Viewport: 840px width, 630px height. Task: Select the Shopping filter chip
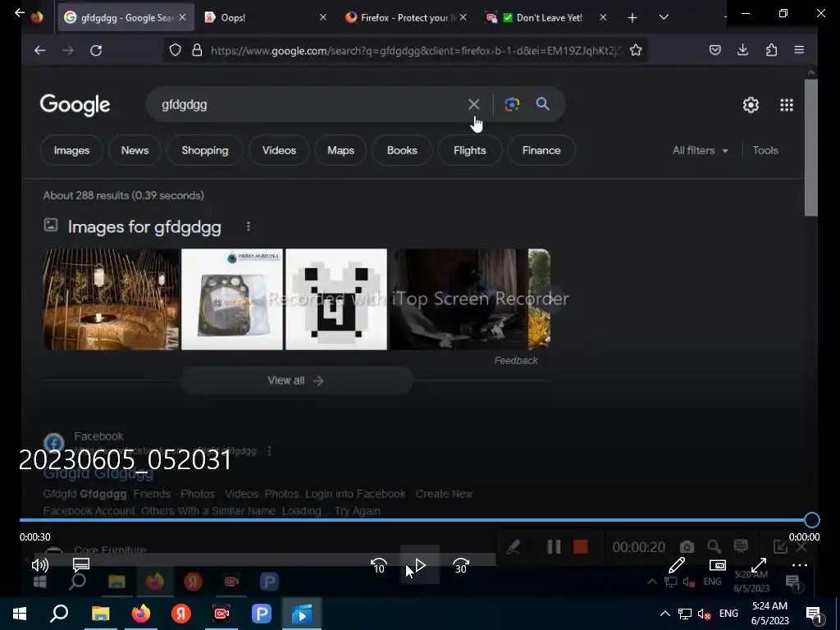click(204, 151)
